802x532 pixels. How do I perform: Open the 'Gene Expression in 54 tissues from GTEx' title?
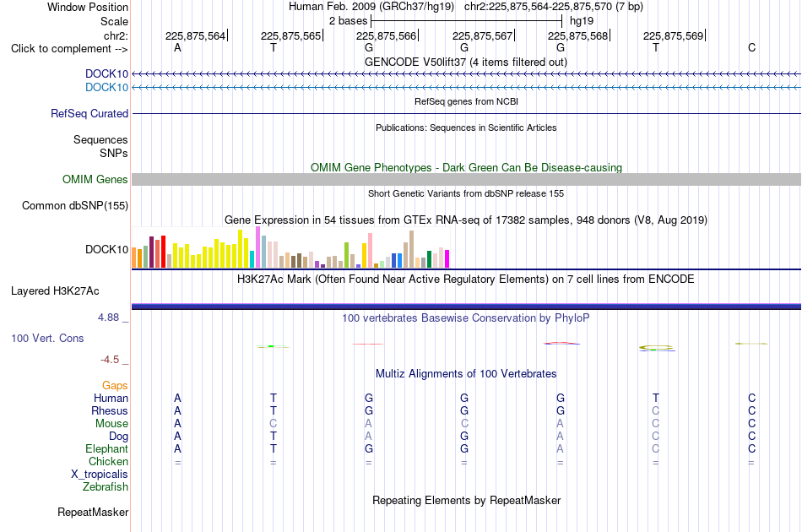click(x=466, y=220)
